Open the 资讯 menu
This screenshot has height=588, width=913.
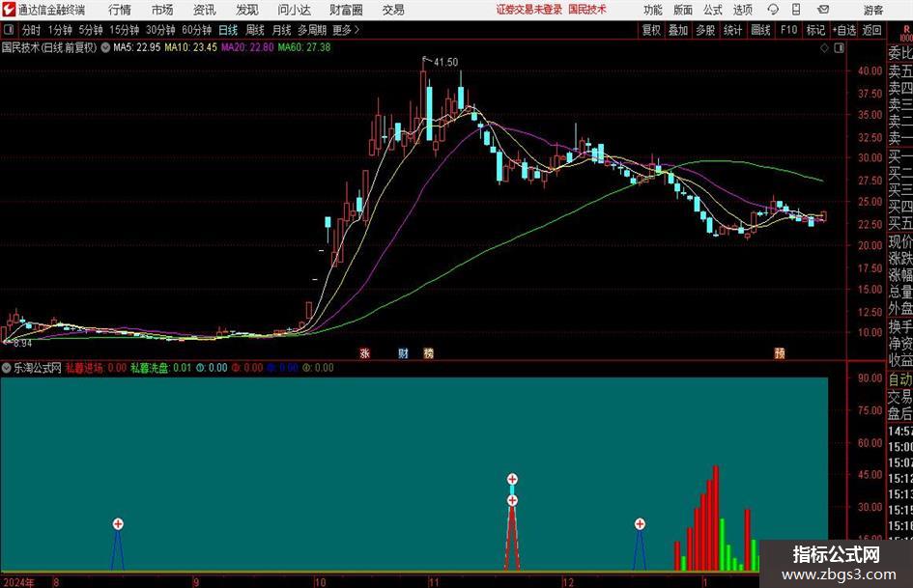coord(205,10)
